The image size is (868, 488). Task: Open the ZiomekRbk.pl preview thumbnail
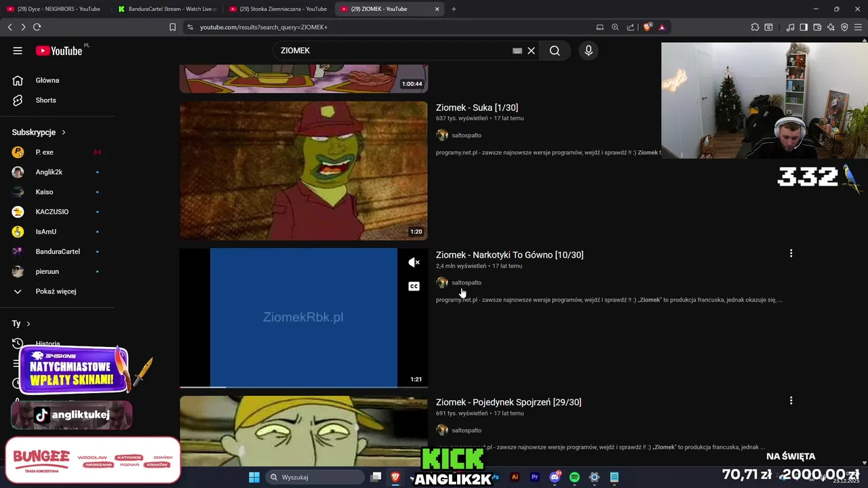304,317
